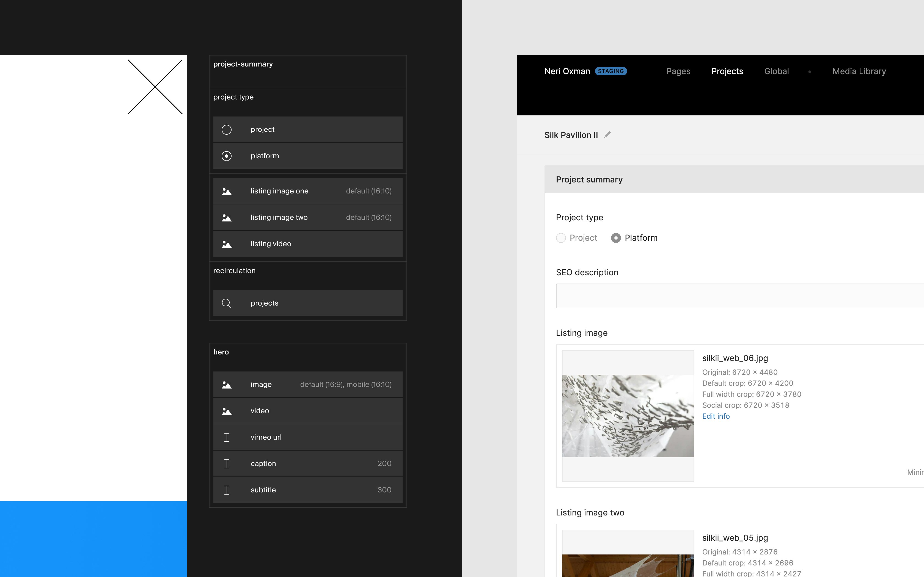Click text cursor icon beside vimeo url
Image resolution: width=924 pixels, height=577 pixels.
tap(226, 437)
